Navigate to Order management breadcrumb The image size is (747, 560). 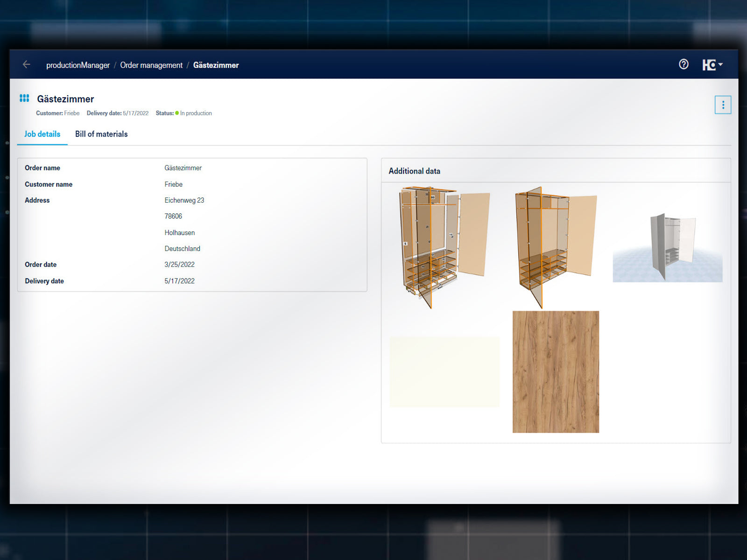pyautogui.click(x=151, y=65)
